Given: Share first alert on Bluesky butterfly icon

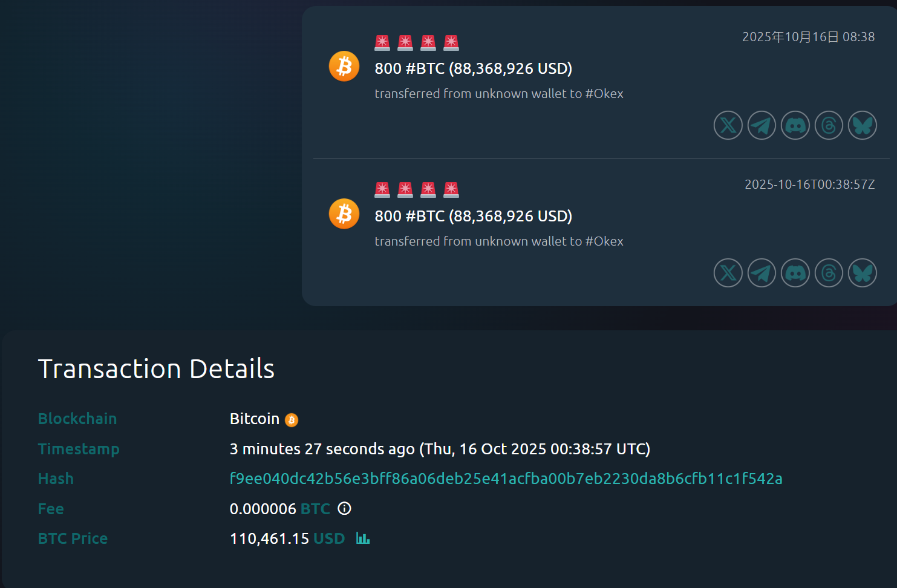Looking at the screenshot, I should (x=862, y=125).
